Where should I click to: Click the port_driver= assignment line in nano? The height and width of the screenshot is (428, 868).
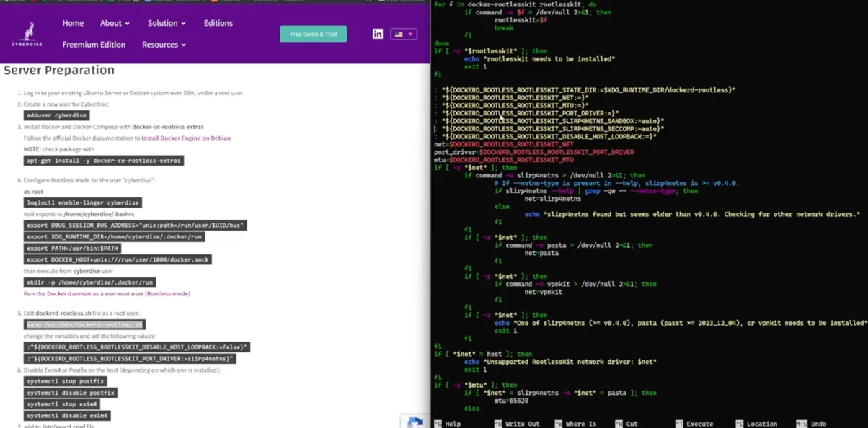coord(534,152)
